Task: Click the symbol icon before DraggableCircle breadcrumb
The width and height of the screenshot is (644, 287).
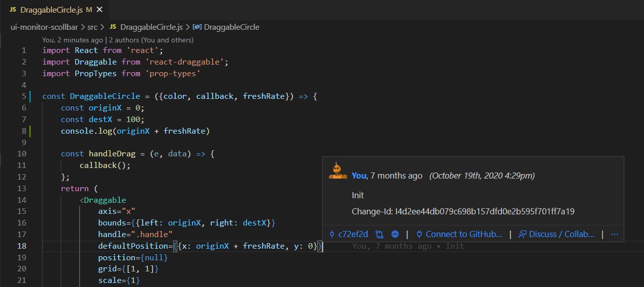Action: [x=197, y=27]
